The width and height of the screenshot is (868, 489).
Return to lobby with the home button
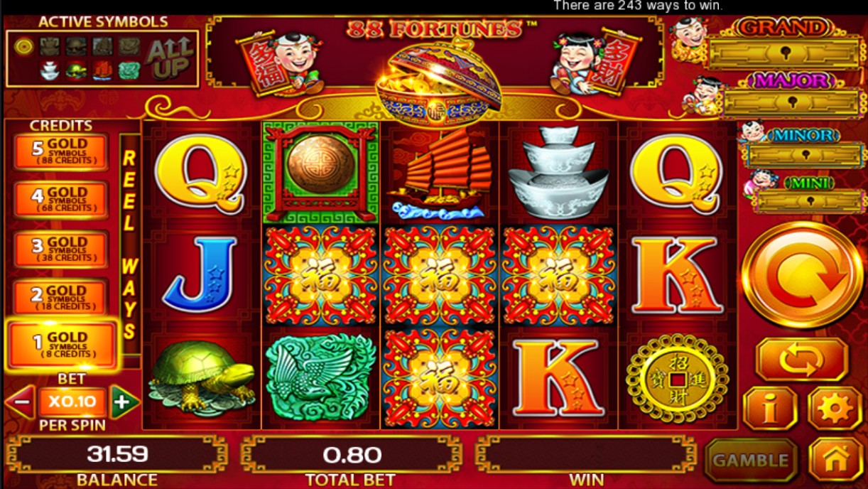click(x=835, y=460)
